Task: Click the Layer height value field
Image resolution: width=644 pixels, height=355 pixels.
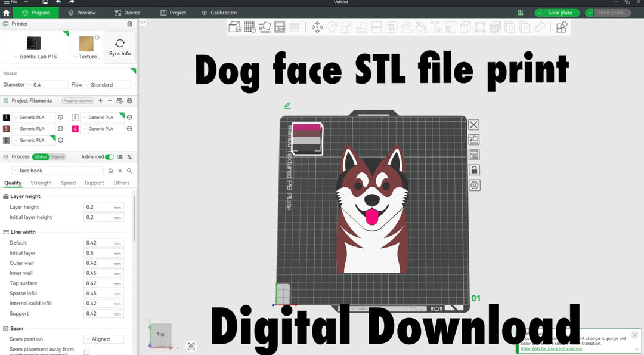Action: point(104,208)
